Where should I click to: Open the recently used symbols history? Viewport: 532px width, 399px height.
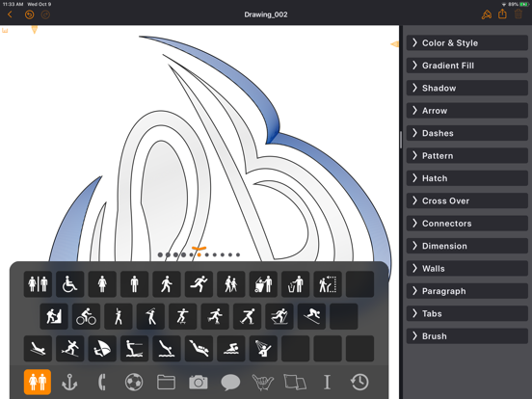pos(359,382)
